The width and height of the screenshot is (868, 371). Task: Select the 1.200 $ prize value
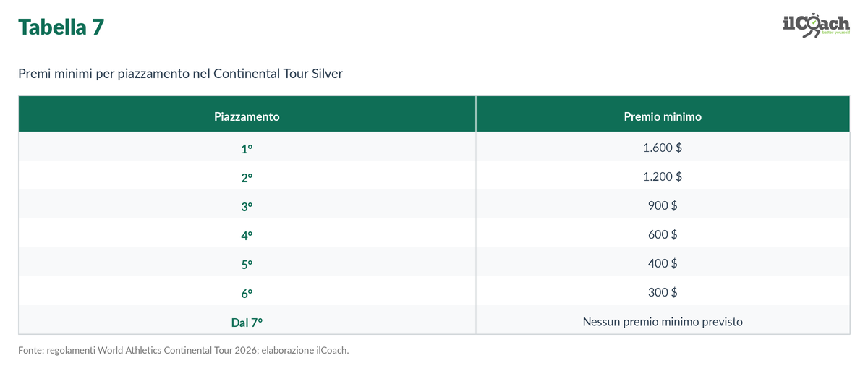[x=663, y=176]
